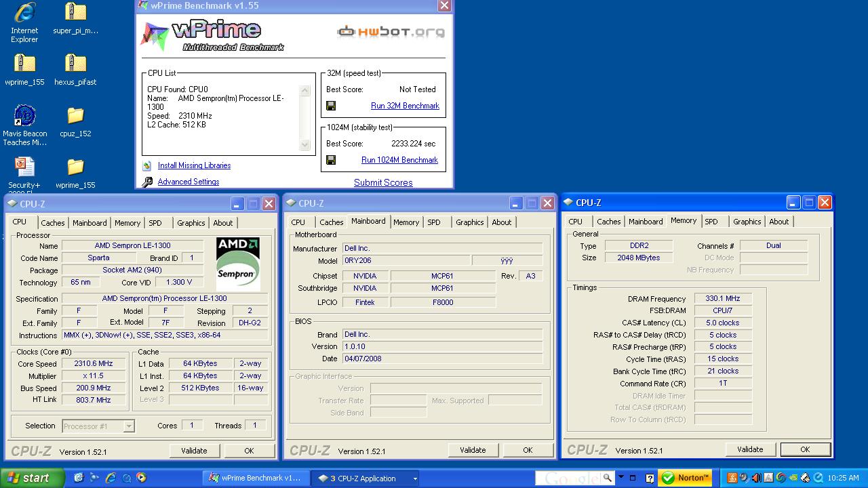Open the Google deskbar options dropdown arrow
This screenshot has height=488, width=868.
coord(621,476)
